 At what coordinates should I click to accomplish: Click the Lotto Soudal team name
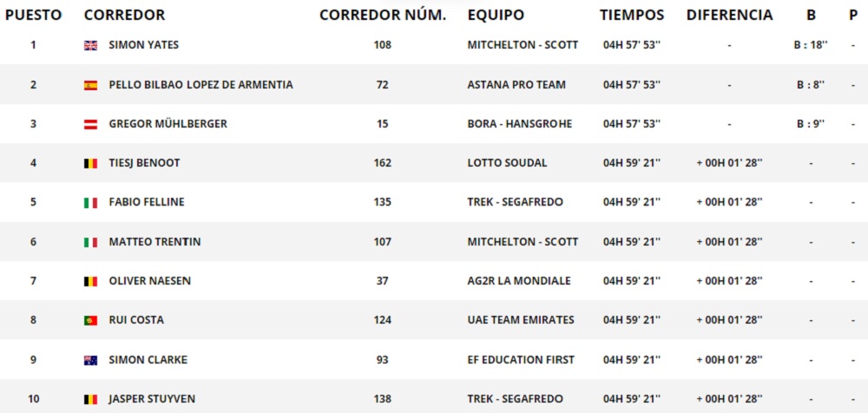point(508,163)
